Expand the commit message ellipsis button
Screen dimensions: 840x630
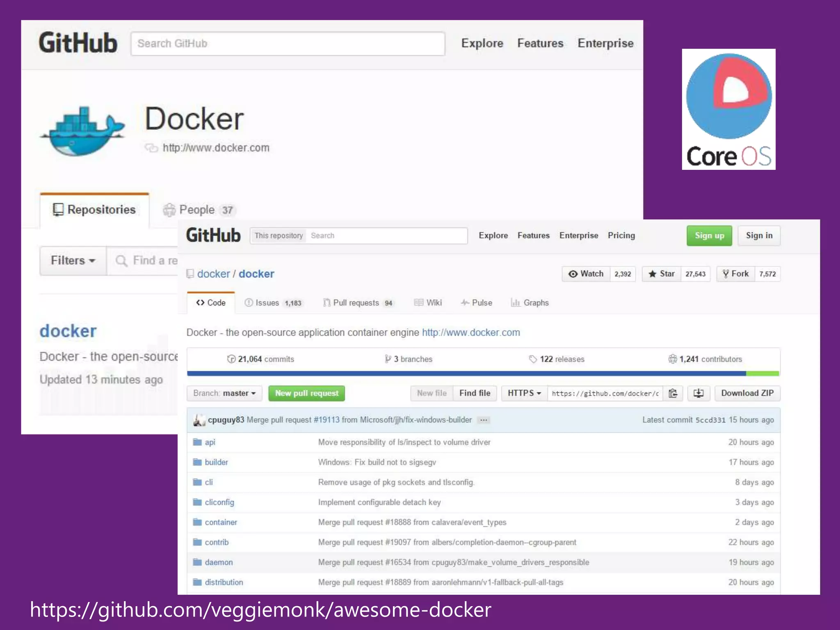(x=484, y=420)
